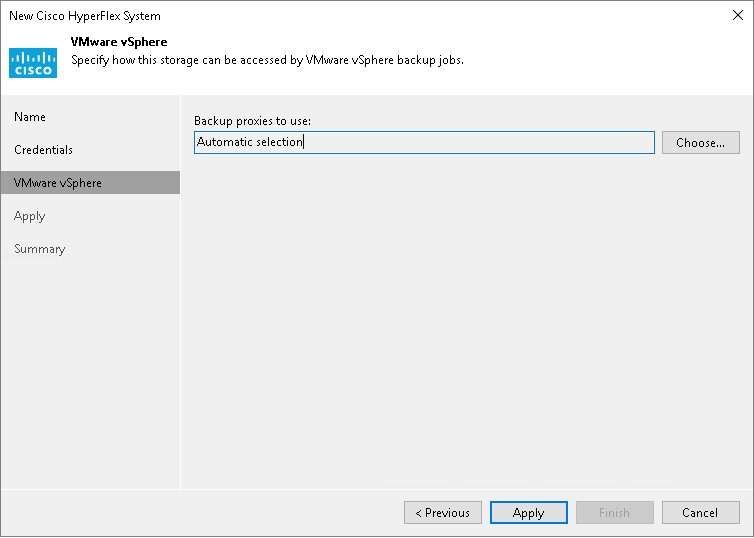Image resolution: width=754 pixels, height=538 pixels.
Task: Go back with the Previous button
Action: tap(443, 513)
